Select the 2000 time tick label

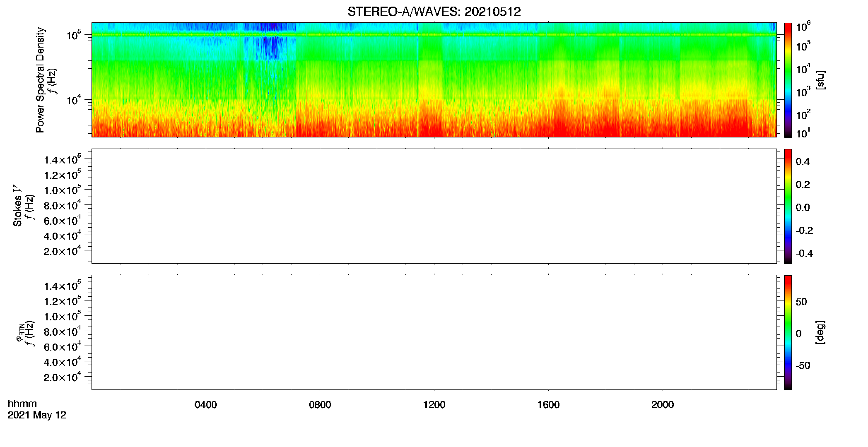point(663,405)
